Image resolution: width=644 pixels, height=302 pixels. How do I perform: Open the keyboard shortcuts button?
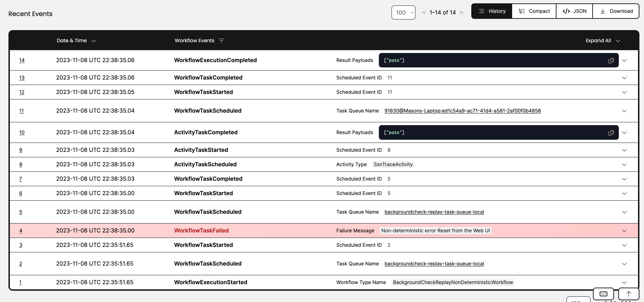(603, 294)
